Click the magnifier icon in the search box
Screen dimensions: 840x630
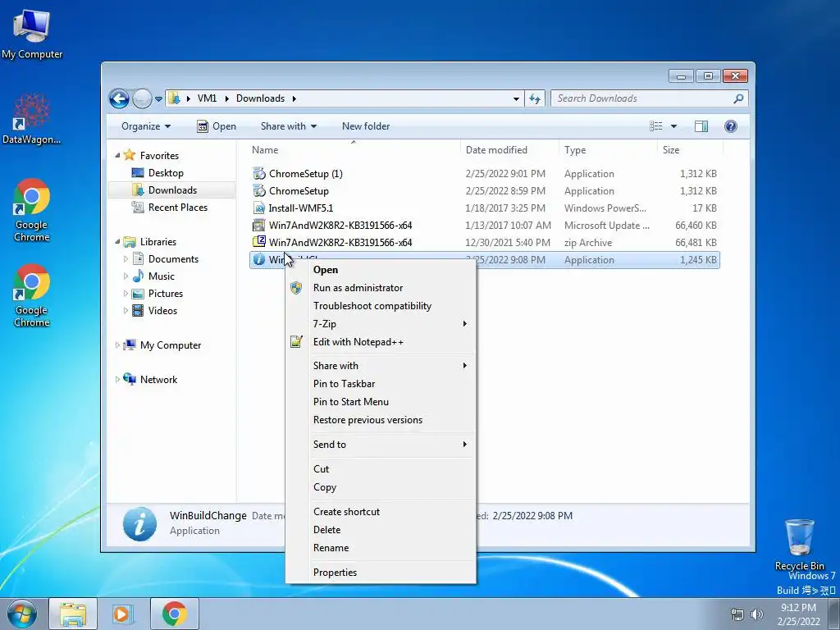(739, 98)
